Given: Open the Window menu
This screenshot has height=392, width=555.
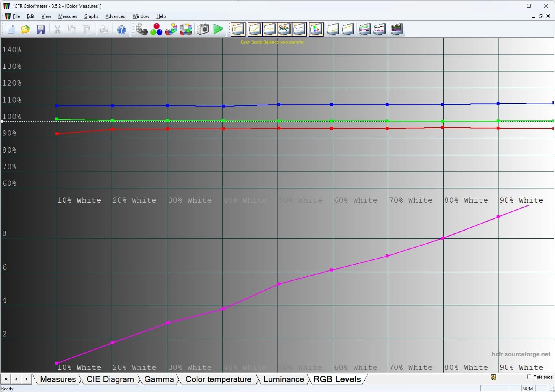Looking at the screenshot, I should tap(141, 16).
